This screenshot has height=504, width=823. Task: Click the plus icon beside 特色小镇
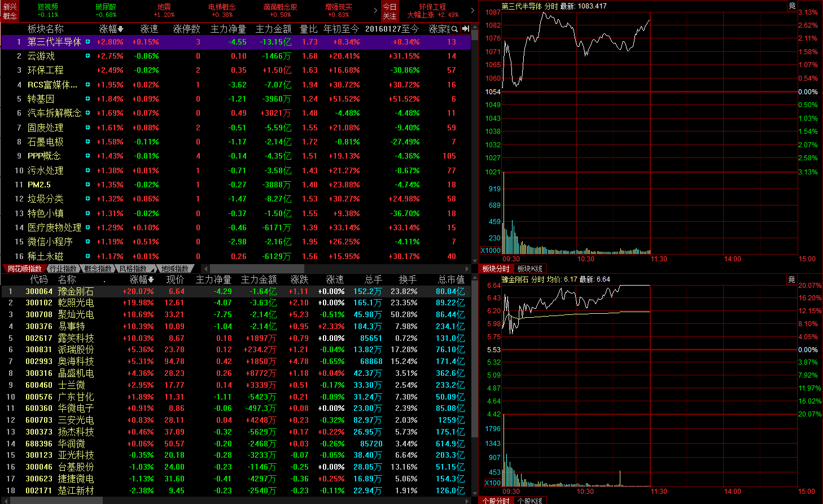point(87,213)
